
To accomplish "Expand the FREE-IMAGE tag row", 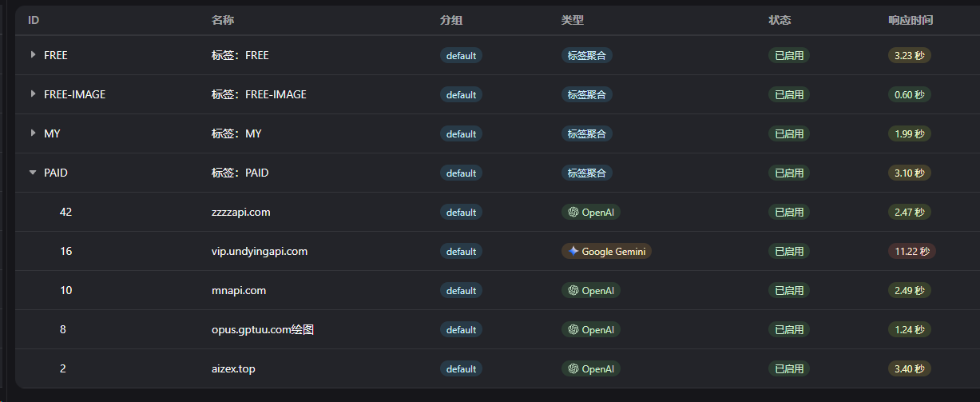I will click(33, 94).
